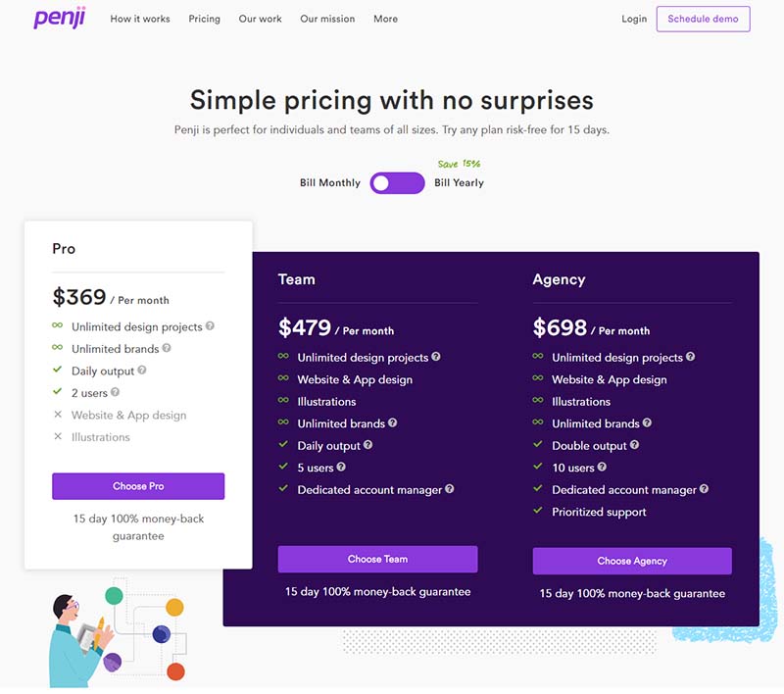Click help icon beside Team Unlimited brands
Screen dimensions: 784x694
pyautogui.click(x=393, y=422)
